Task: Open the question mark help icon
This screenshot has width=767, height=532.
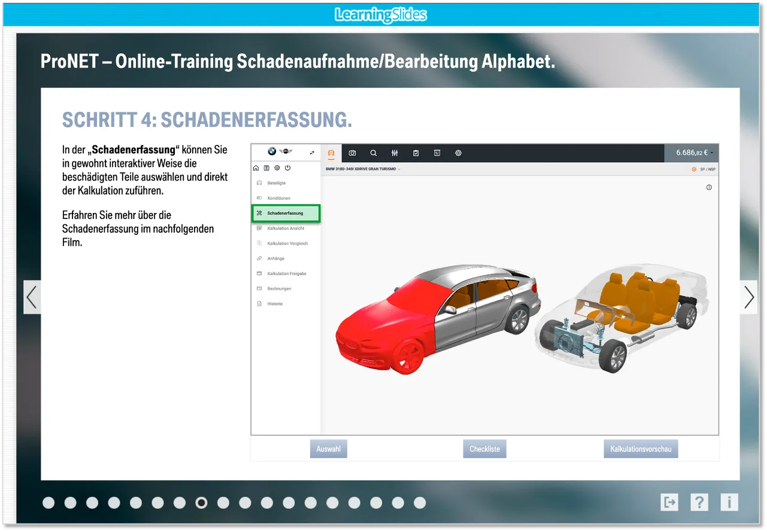Action: [699, 502]
